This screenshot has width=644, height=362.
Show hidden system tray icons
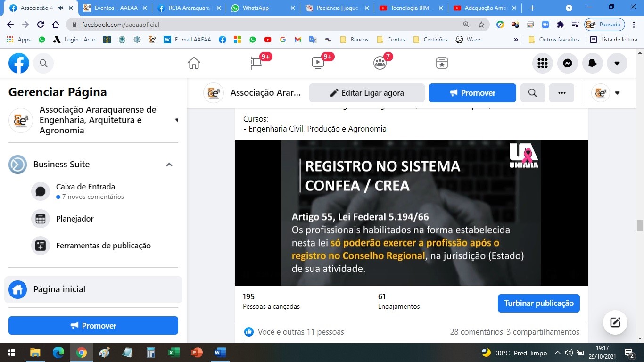[x=558, y=353]
